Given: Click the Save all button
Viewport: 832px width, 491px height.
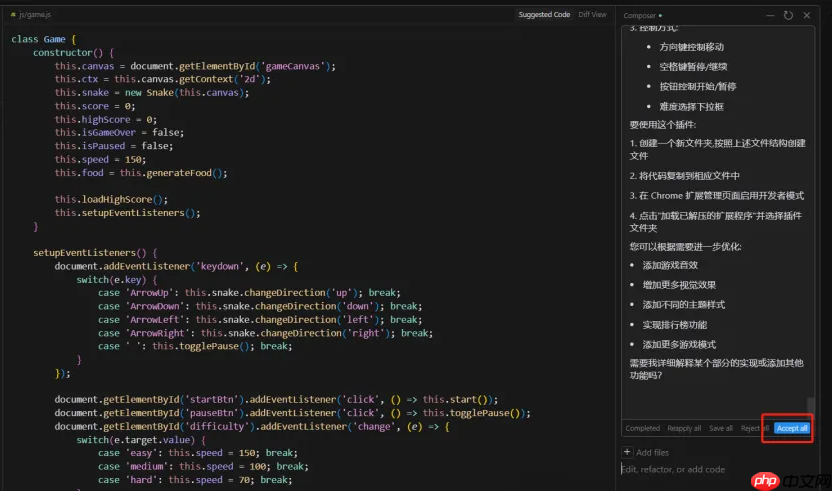Looking at the screenshot, I should (x=721, y=428).
